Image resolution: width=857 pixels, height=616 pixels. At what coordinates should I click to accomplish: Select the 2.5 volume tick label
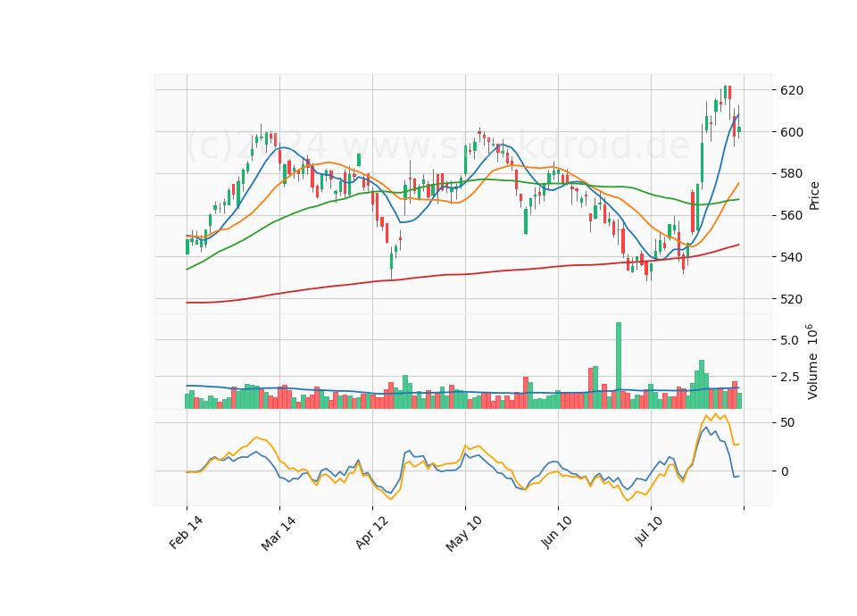[x=789, y=377]
